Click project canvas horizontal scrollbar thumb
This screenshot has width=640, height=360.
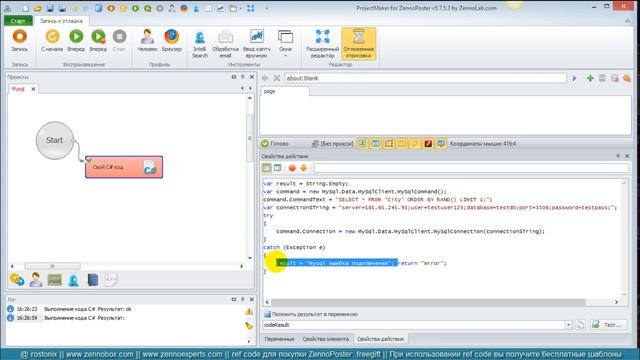click(52, 266)
